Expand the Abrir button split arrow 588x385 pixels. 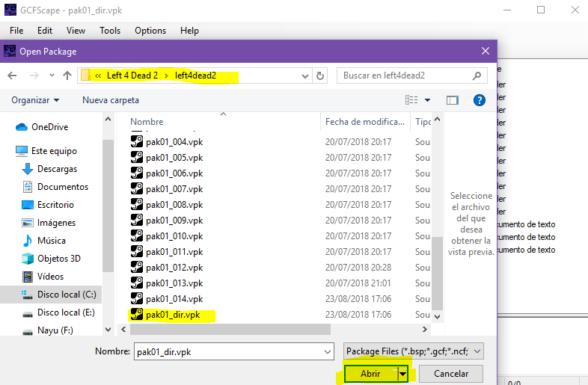402,374
